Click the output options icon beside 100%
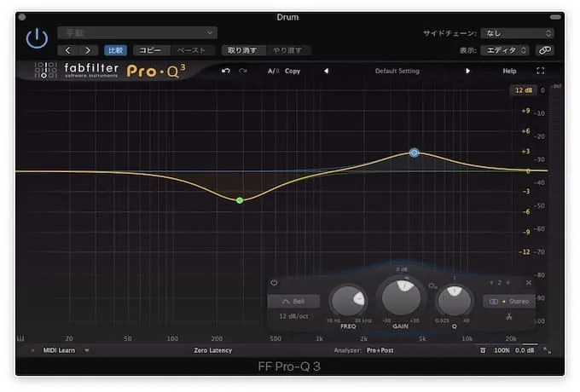580x392 pixels. (x=483, y=350)
